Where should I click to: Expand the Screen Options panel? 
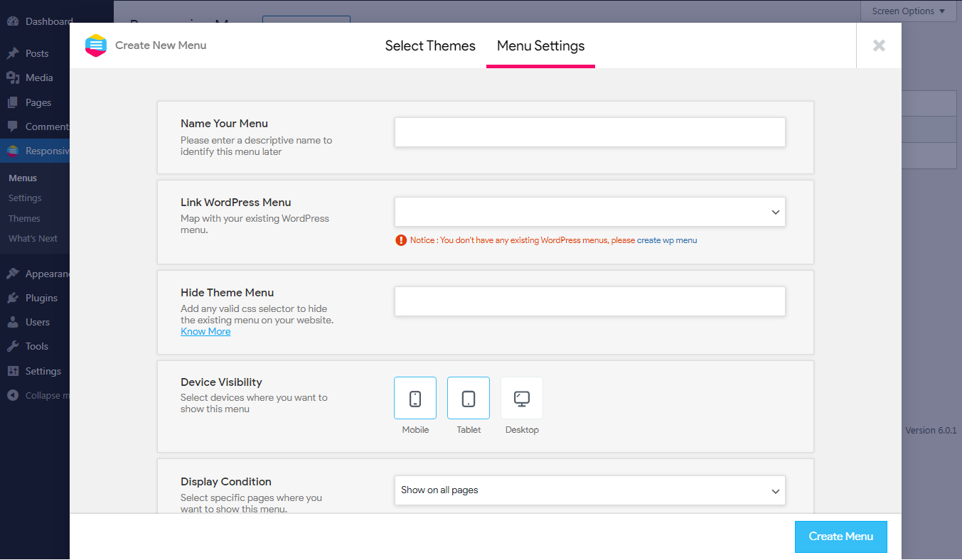[x=908, y=11]
